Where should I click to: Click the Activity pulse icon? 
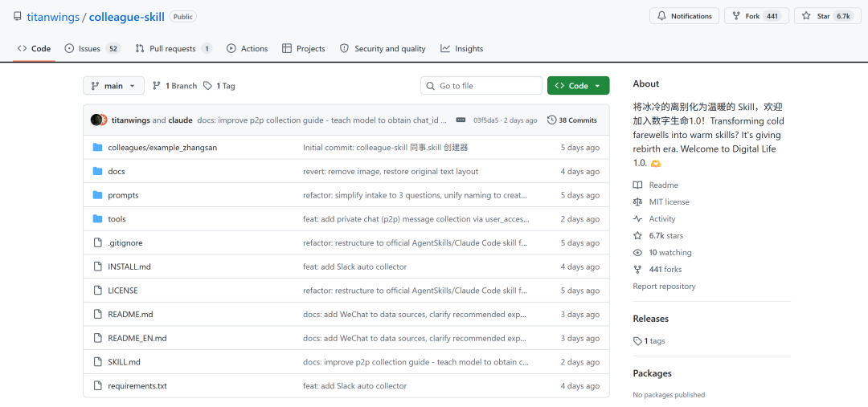pos(638,219)
